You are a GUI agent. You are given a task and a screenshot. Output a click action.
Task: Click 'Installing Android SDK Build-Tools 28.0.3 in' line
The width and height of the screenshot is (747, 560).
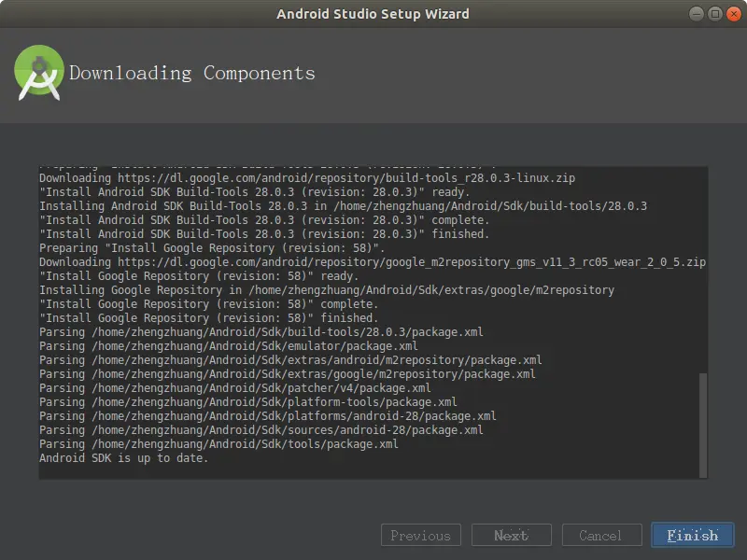343,206
